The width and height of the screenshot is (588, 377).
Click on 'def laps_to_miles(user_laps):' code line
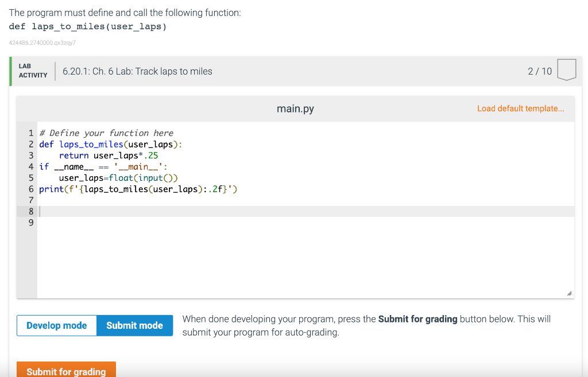click(111, 144)
